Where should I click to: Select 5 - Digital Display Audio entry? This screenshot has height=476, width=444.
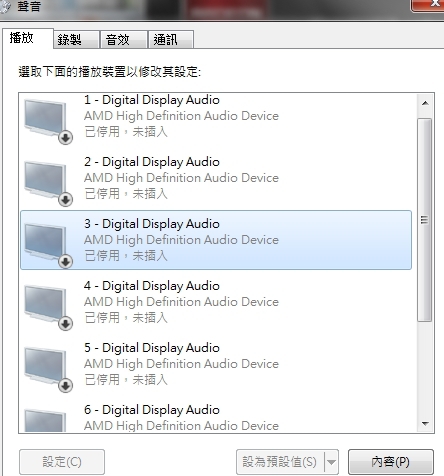(216, 364)
